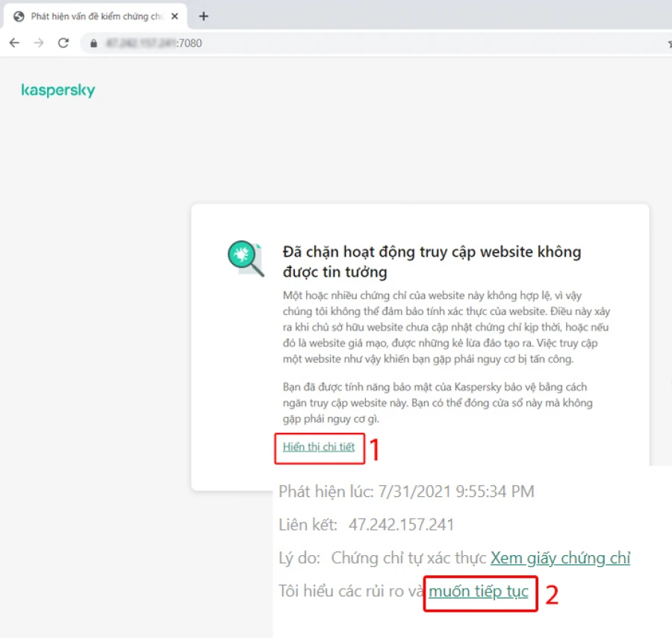Open a new tab with plus button
Image resolution: width=672 pixels, height=638 pixels.
[204, 16]
